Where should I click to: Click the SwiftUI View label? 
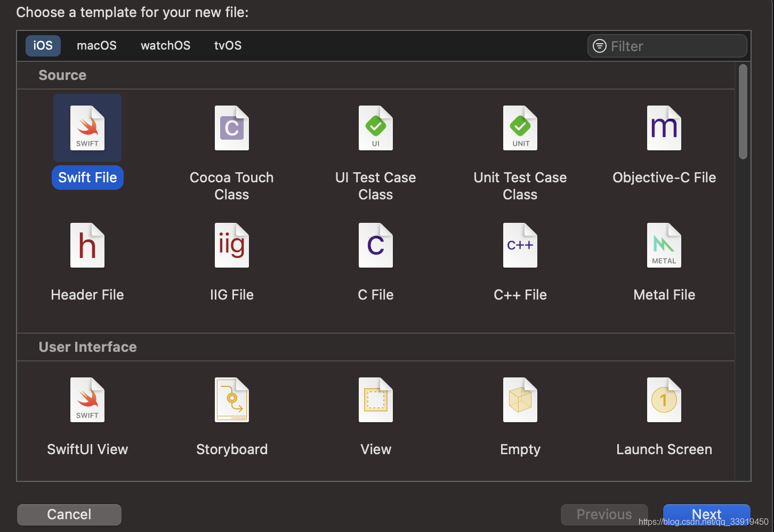pos(87,449)
